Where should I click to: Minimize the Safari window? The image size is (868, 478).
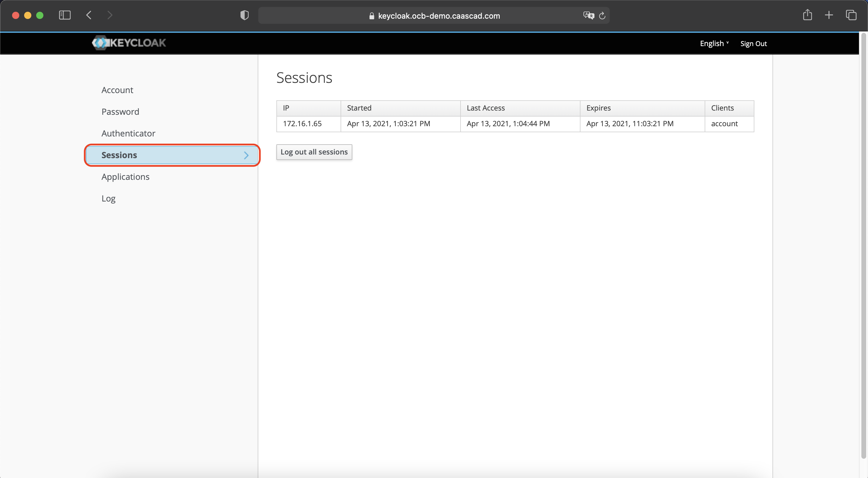(28, 15)
